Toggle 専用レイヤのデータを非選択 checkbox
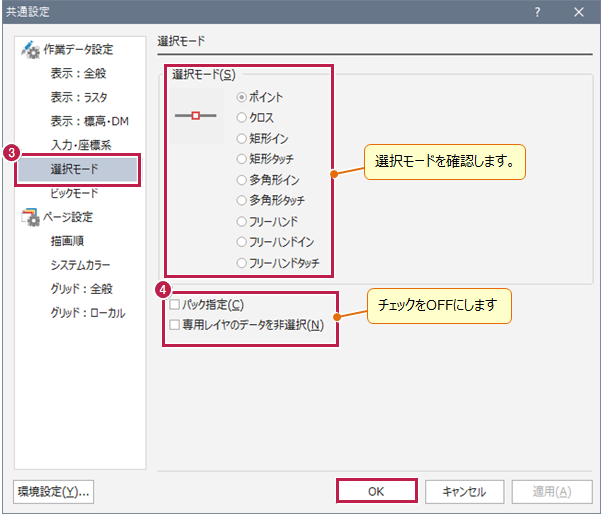601x514 pixels. (x=176, y=325)
